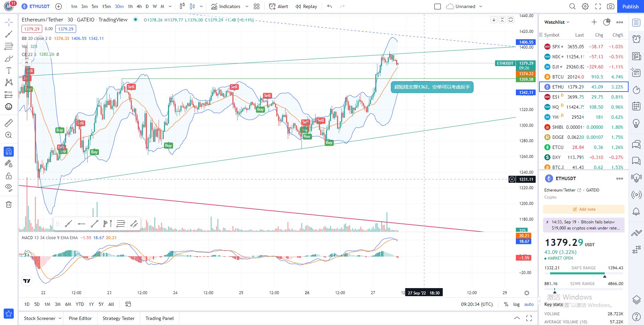Expand the Watchlist name dropdown
644x325 pixels.
click(x=568, y=22)
